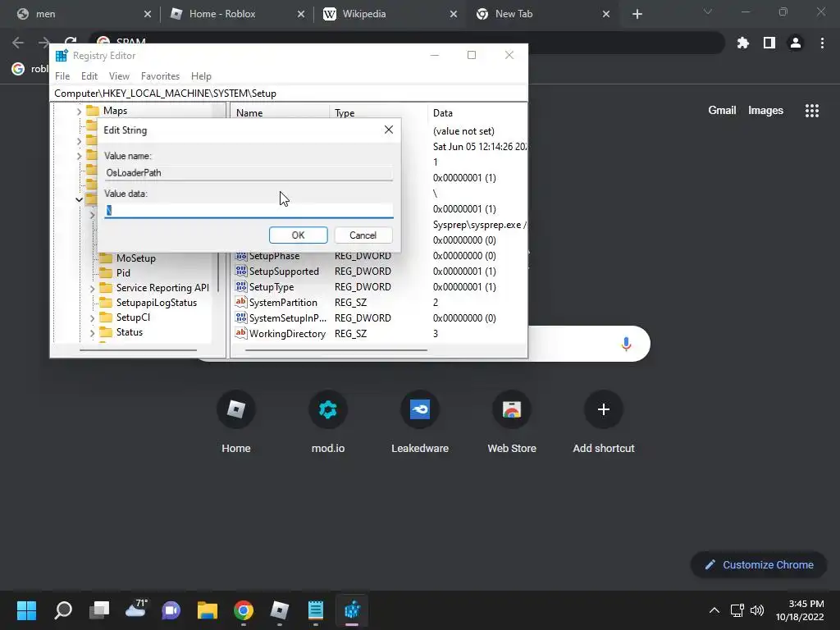Screen dimensions: 840x630
Task: Collapse the expanded Setup key chevron
Action: pos(80,199)
